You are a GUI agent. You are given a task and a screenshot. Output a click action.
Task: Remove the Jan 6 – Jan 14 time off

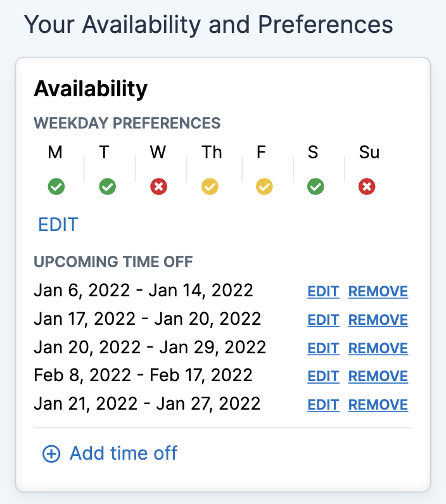coord(378,291)
